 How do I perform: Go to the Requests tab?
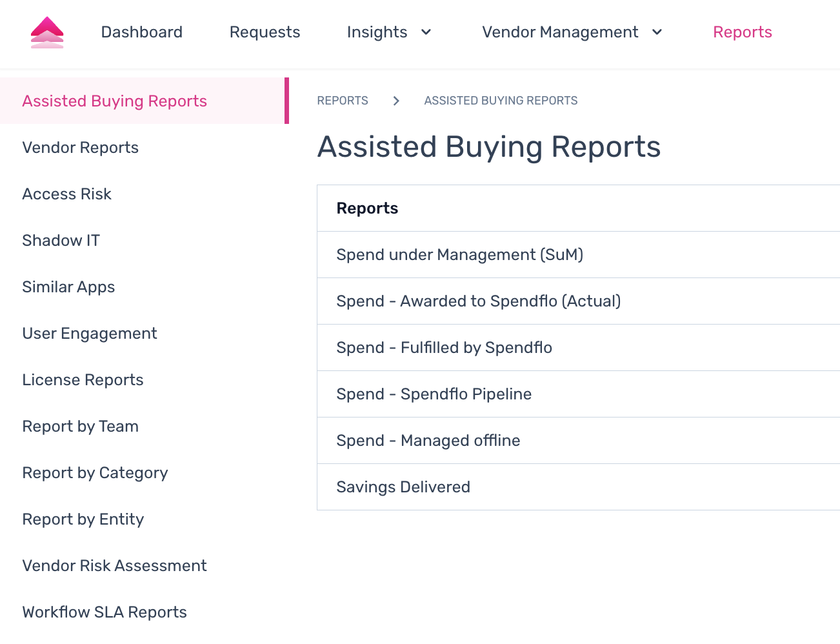(x=265, y=32)
